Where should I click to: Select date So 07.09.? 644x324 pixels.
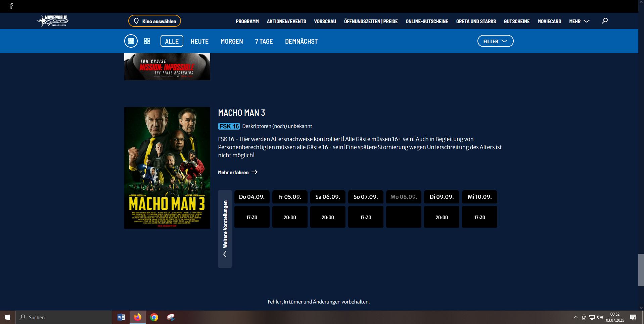pyautogui.click(x=366, y=197)
